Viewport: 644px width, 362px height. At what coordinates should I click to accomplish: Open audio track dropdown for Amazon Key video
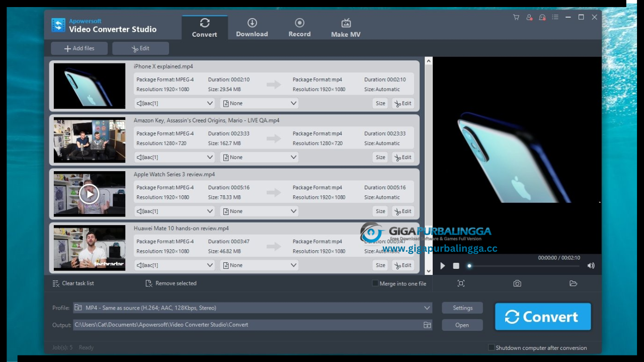(175, 157)
